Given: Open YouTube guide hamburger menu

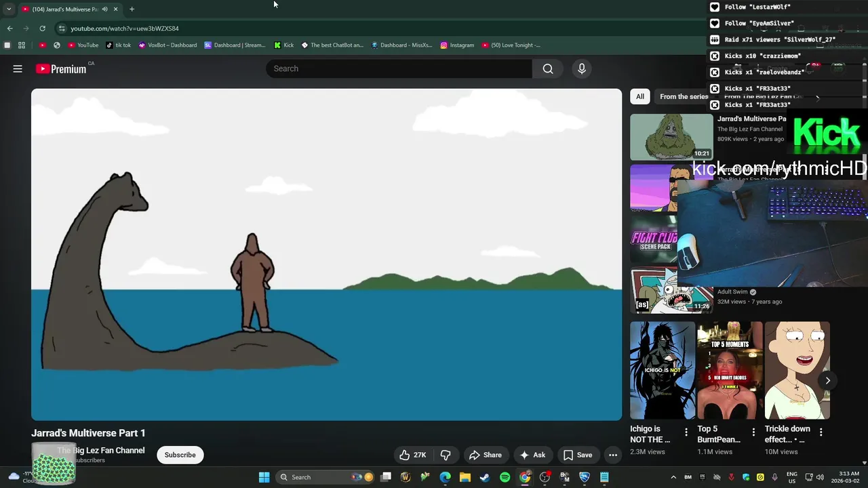Looking at the screenshot, I should pos(18,68).
